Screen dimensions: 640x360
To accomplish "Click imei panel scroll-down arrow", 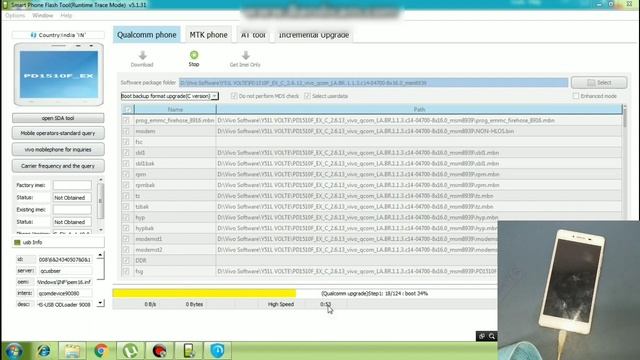I will [x=100, y=230].
